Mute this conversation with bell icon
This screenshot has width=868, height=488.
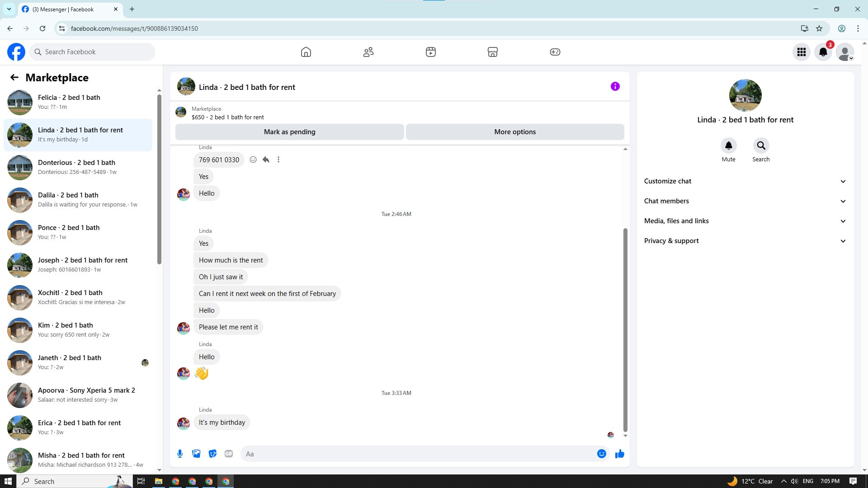(x=728, y=145)
